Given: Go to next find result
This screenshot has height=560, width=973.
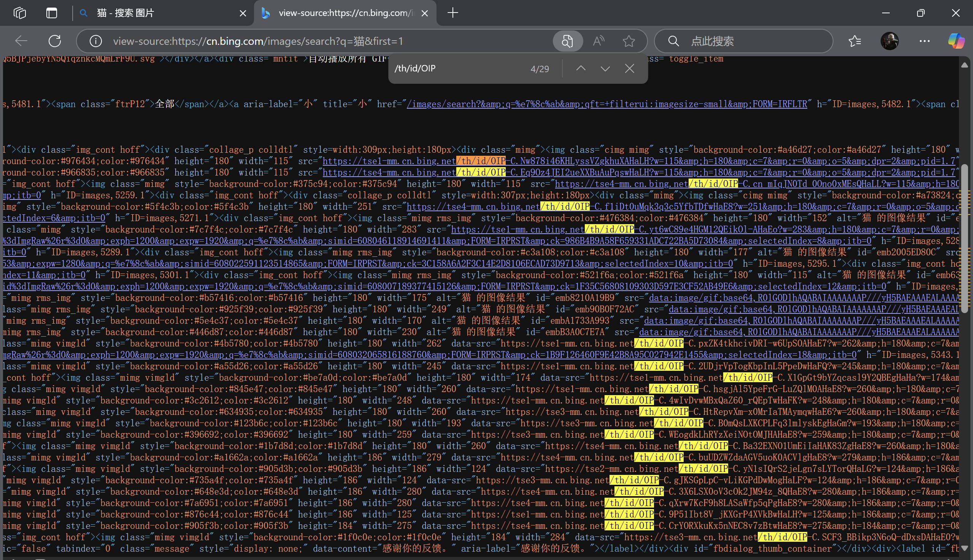Looking at the screenshot, I should 605,69.
